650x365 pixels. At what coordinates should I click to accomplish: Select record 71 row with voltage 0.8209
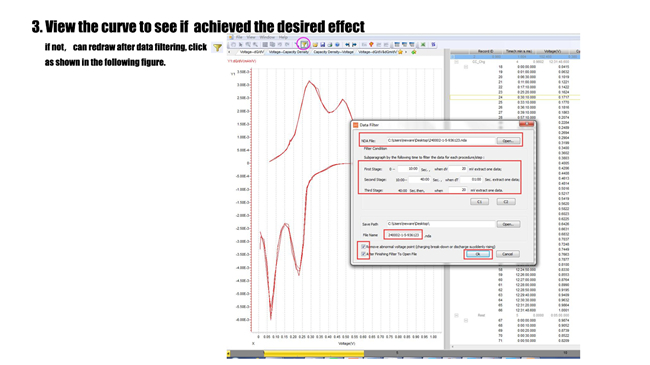[x=515, y=341]
